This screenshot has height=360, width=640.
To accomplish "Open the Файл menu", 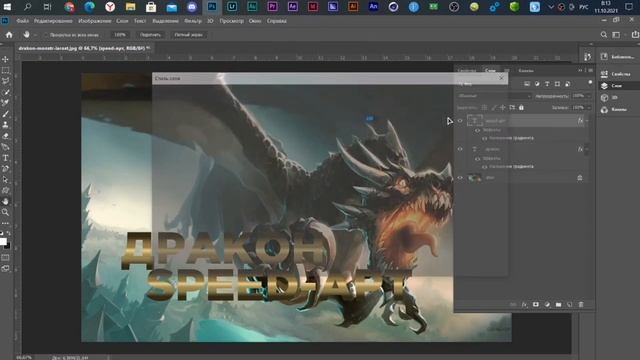I will click(x=22, y=21).
